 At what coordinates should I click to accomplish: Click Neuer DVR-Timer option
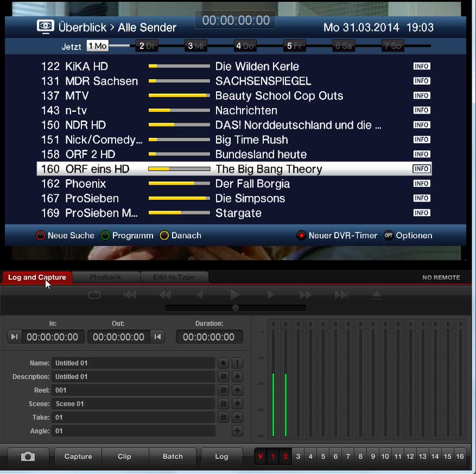[337, 236]
